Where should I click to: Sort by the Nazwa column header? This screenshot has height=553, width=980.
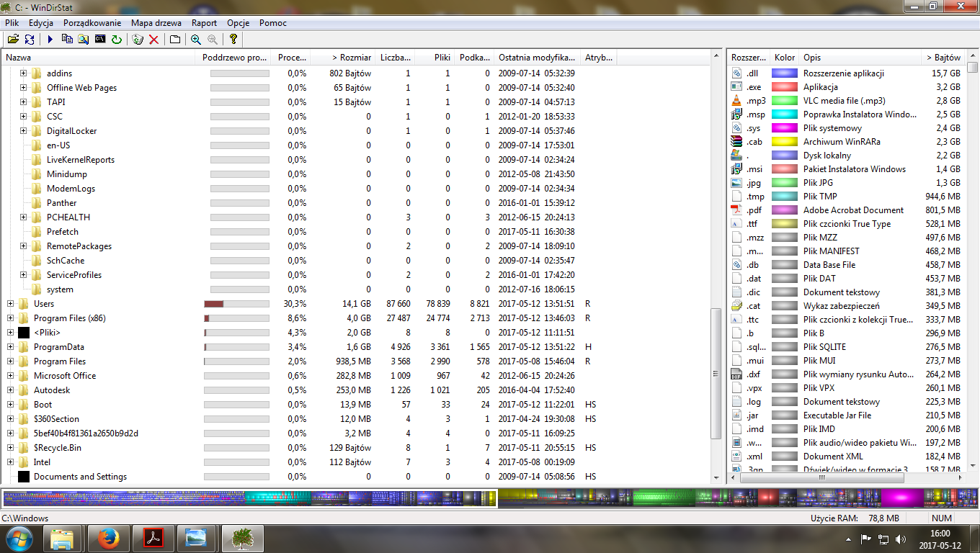click(98, 58)
